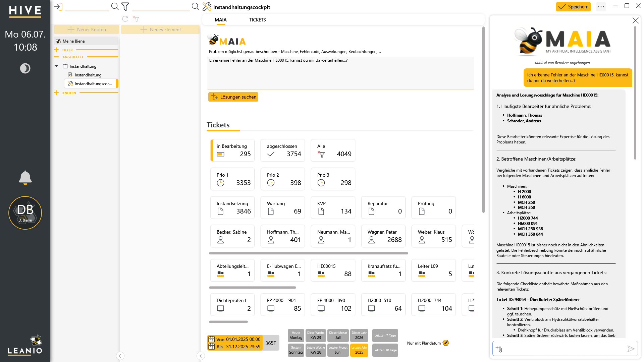Filter tickets by HE00015 machine card
The height and width of the screenshot is (362, 644).
pos(333,270)
